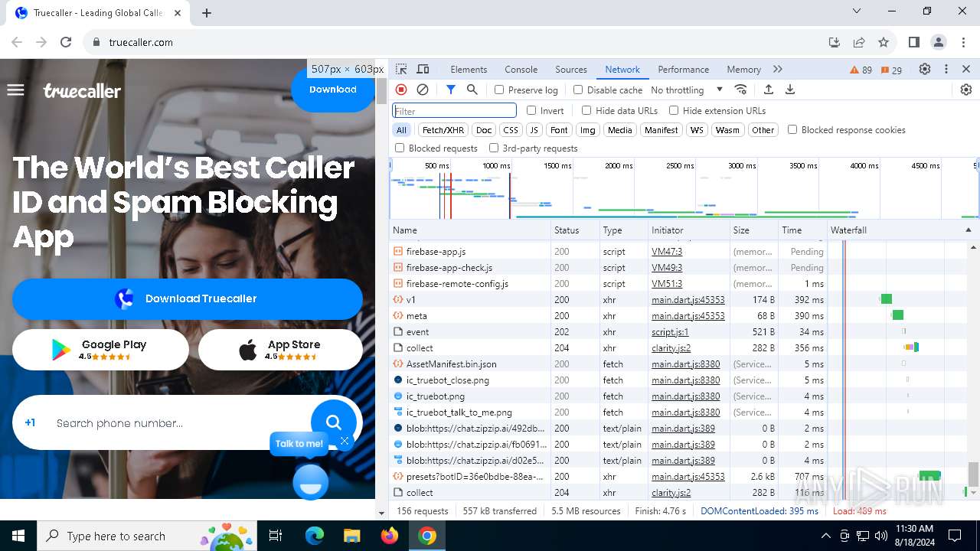Sort by Waterfall column arrow
The width and height of the screenshot is (980, 551).
pyautogui.click(x=968, y=230)
